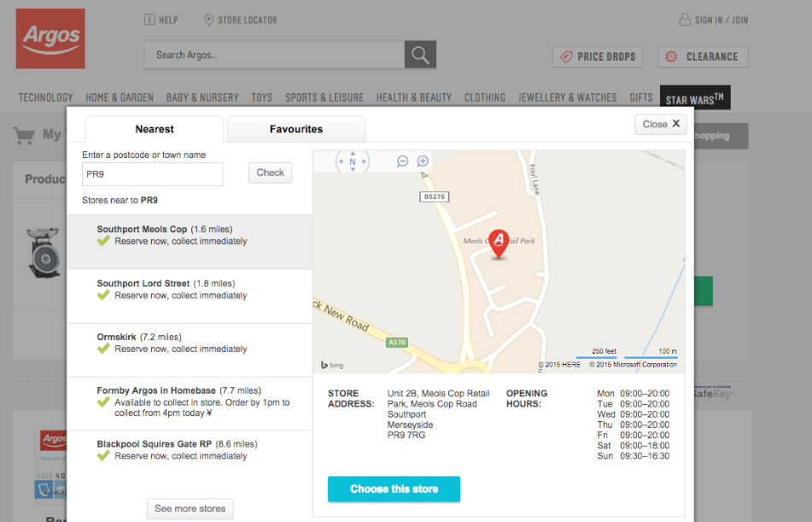Pan the map south arrow

[353, 169]
